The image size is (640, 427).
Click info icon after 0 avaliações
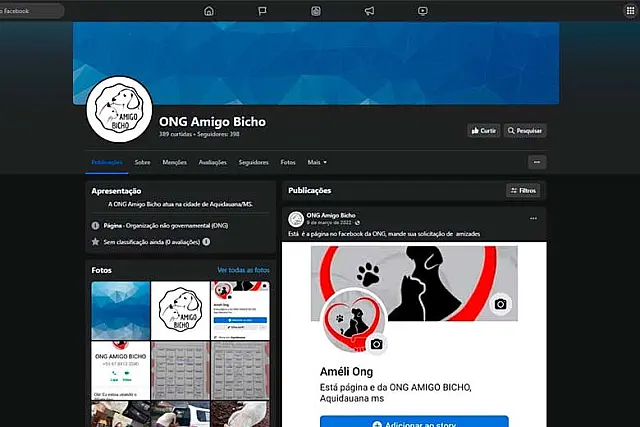[x=207, y=242]
